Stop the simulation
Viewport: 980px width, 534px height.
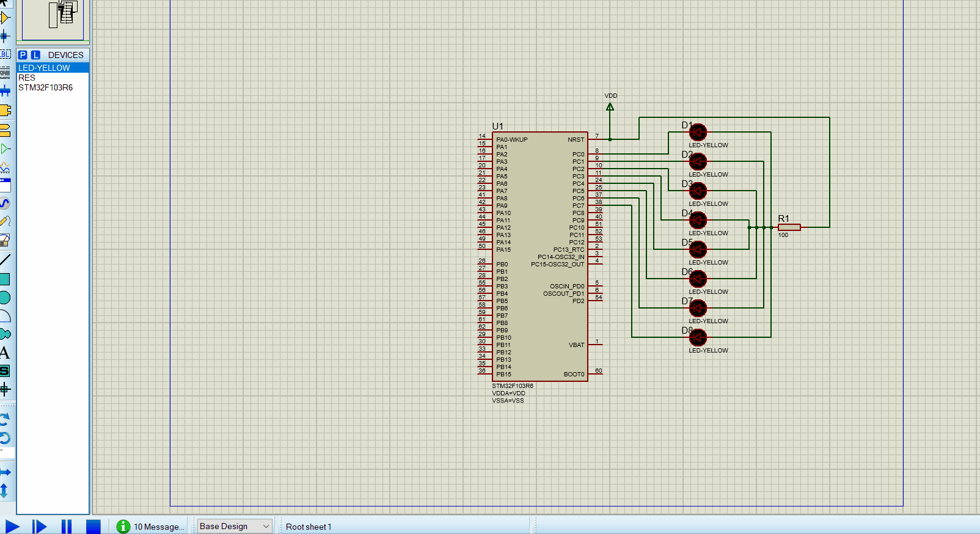pyautogui.click(x=93, y=527)
